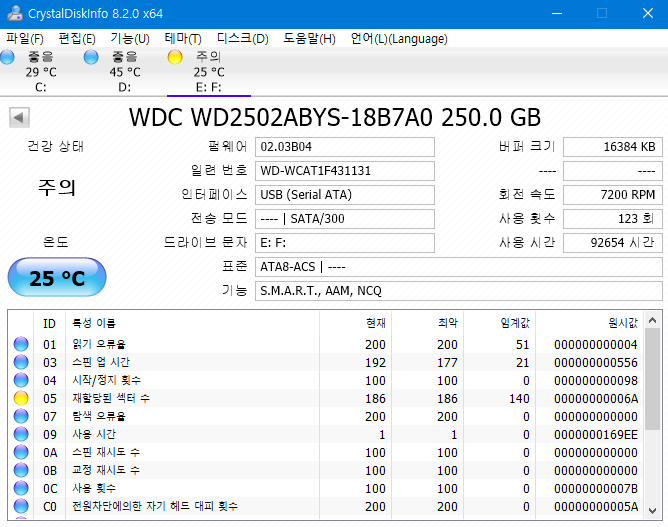Click the disk title WDC WD2502ABYS-18B7A0 250.0 GB
Screen dimensions: 668x527
[335, 117]
